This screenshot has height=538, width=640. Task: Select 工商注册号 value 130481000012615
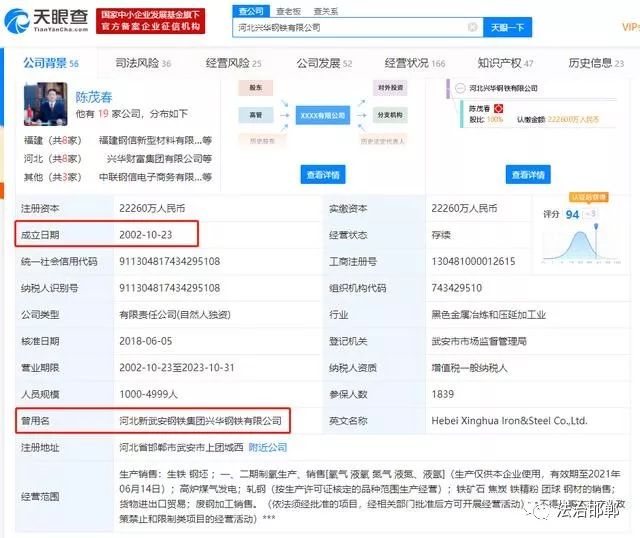[473, 261]
